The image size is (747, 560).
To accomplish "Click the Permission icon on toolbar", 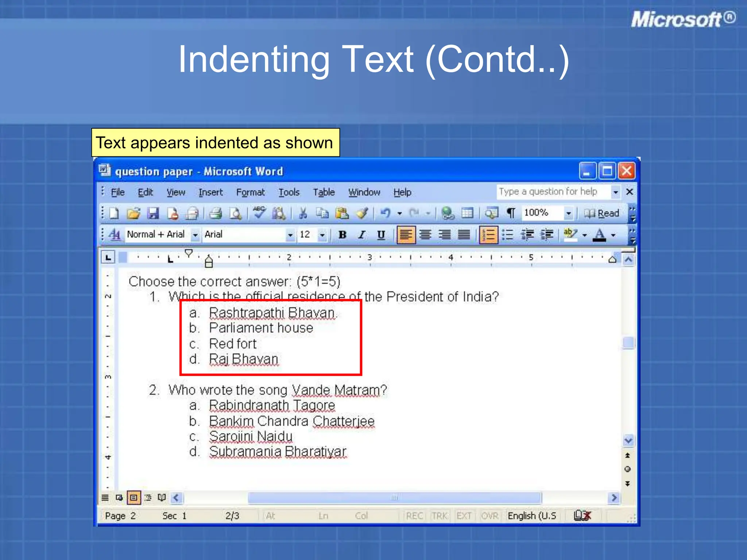I will (x=173, y=213).
